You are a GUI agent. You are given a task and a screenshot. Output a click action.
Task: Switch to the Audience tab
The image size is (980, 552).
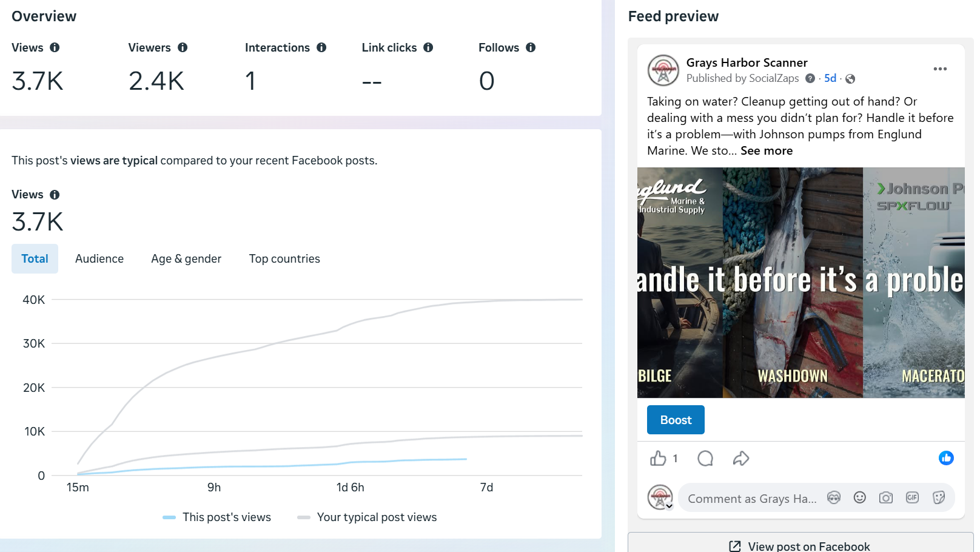click(99, 259)
